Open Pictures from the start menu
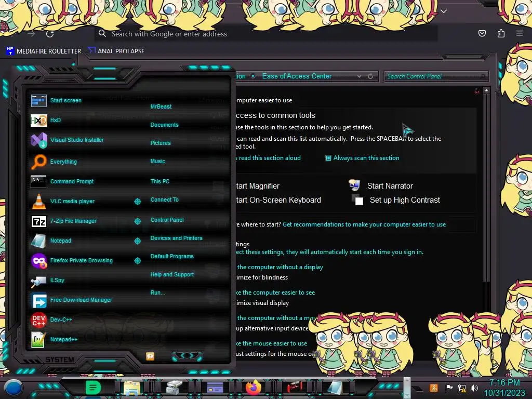This screenshot has height=399, width=532. [161, 143]
